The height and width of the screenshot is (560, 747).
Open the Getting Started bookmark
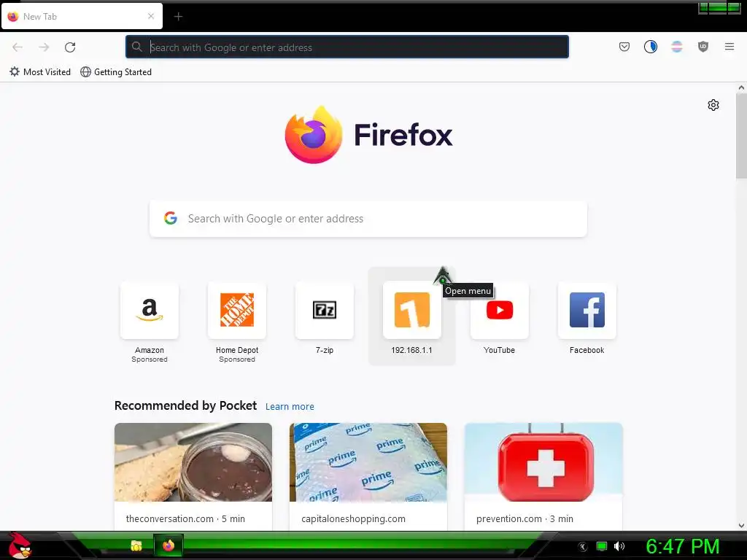[116, 72]
